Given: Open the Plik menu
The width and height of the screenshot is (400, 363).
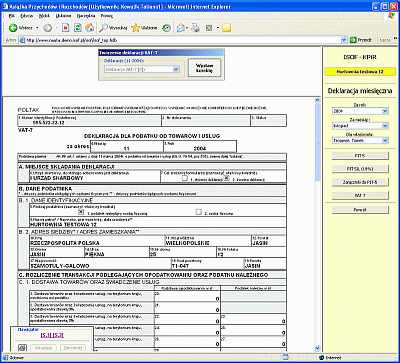Looking at the screenshot, I should (x=12, y=16).
